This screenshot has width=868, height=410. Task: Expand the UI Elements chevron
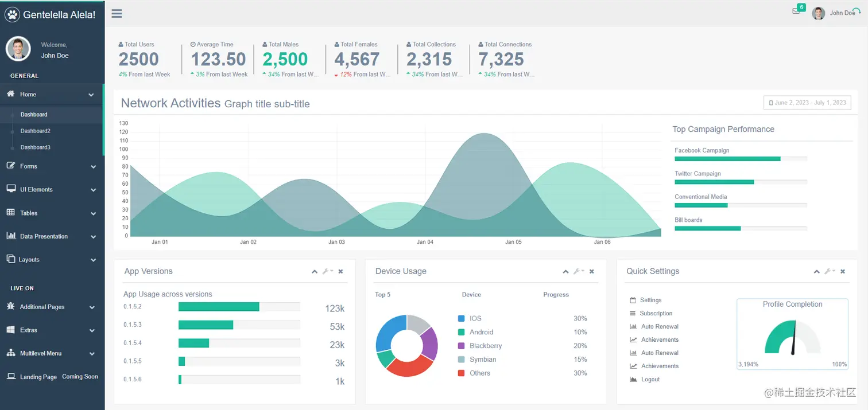[93, 190]
